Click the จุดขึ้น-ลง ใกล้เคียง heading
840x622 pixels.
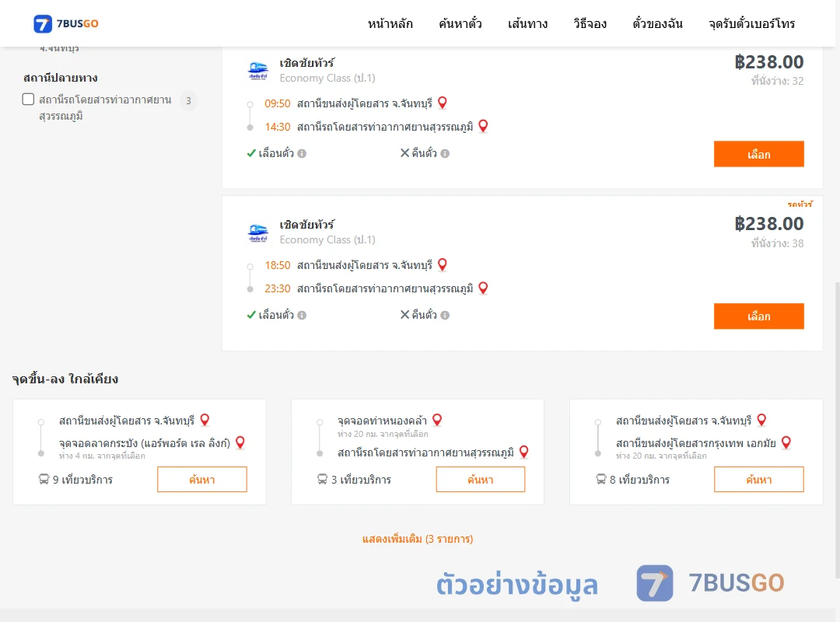pos(65,379)
